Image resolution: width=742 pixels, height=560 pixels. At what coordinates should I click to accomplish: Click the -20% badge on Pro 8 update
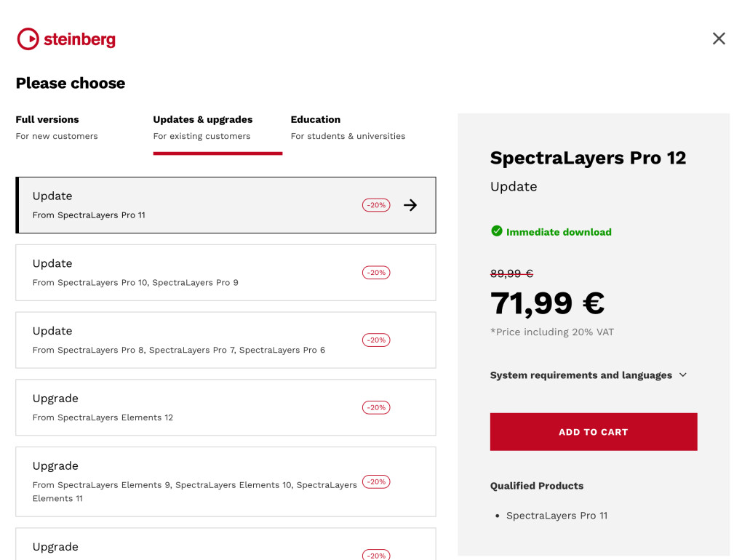(376, 340)
